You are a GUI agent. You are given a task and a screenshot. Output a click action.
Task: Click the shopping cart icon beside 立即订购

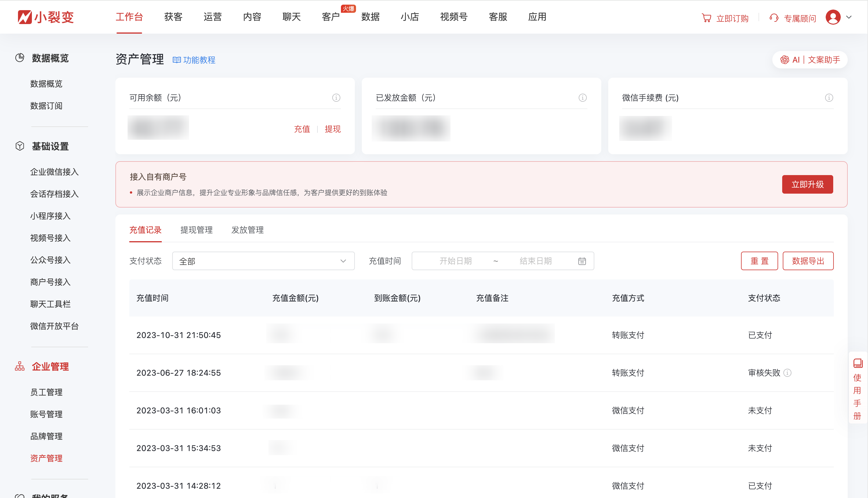pos(706,18)
